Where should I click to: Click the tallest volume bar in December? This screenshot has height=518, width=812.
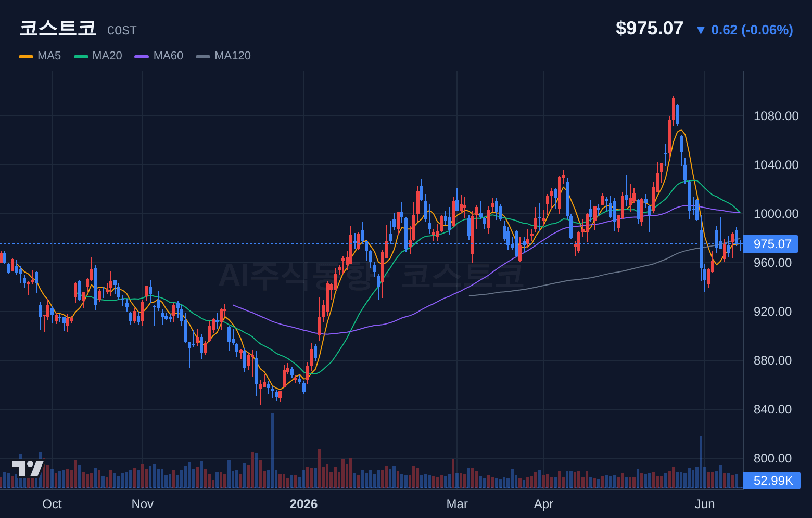272,451
